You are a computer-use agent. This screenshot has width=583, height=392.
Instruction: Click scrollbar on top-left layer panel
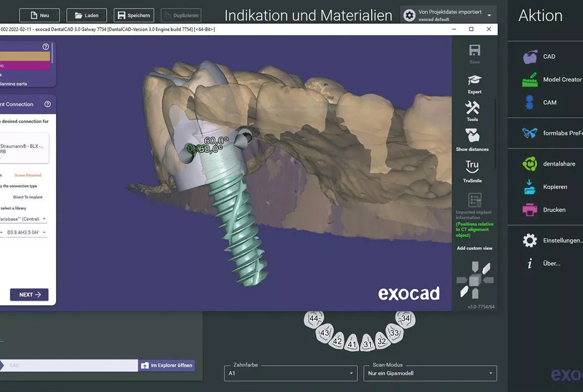pos(52,53)
